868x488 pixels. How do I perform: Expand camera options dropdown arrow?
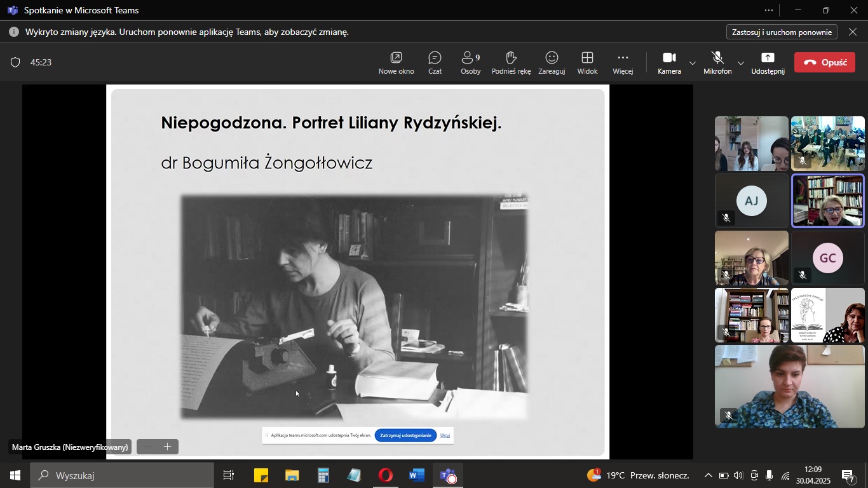(x=693, y=63)
